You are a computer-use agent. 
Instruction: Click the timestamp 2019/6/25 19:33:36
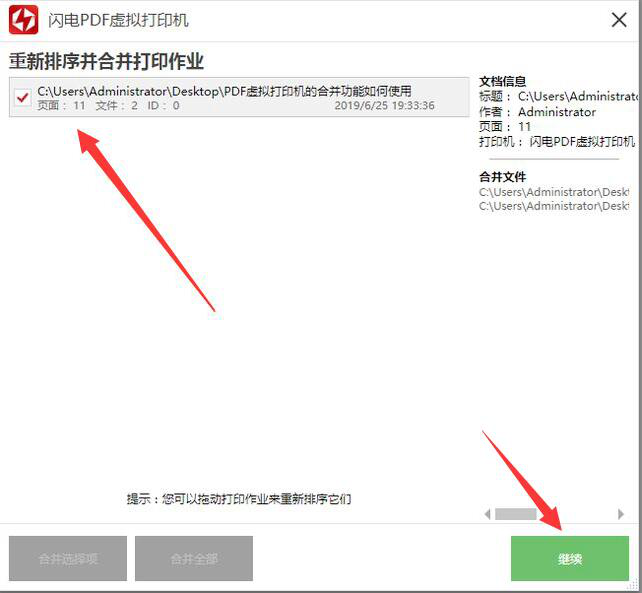[384, 106]
